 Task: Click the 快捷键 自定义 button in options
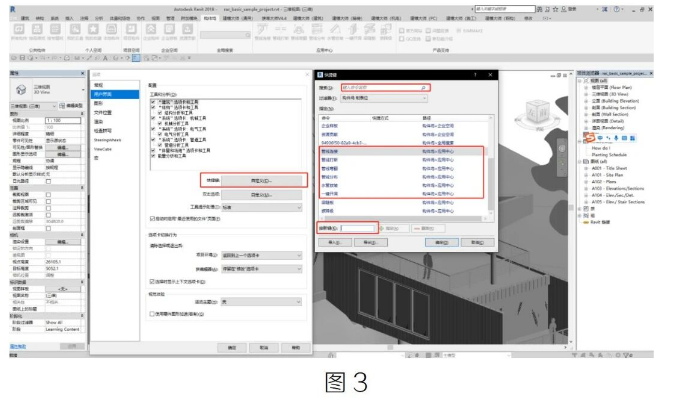[x=262, y=180]
